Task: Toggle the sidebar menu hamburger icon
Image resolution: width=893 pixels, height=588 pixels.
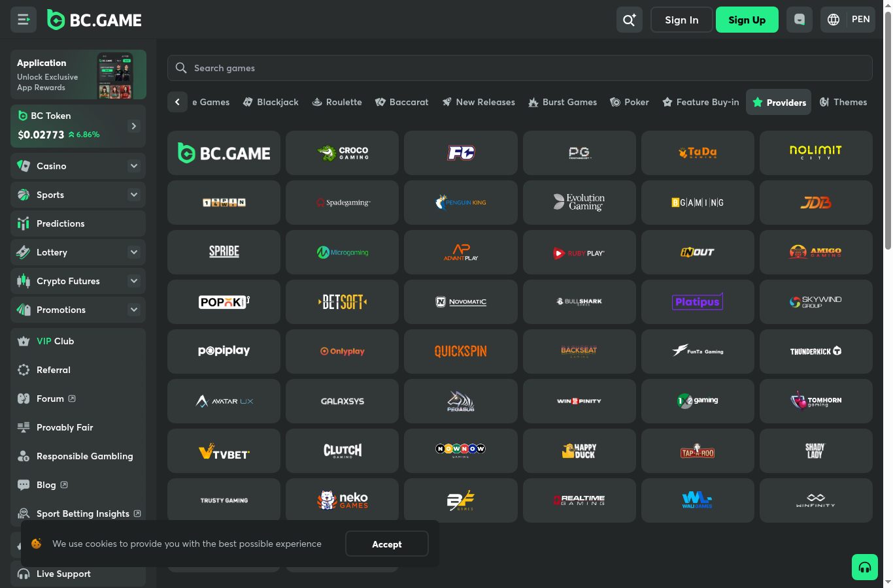Action: tap(24, 20)
